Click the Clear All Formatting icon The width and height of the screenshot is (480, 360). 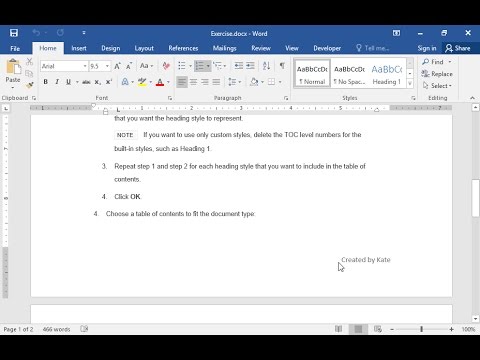[166, 66]
